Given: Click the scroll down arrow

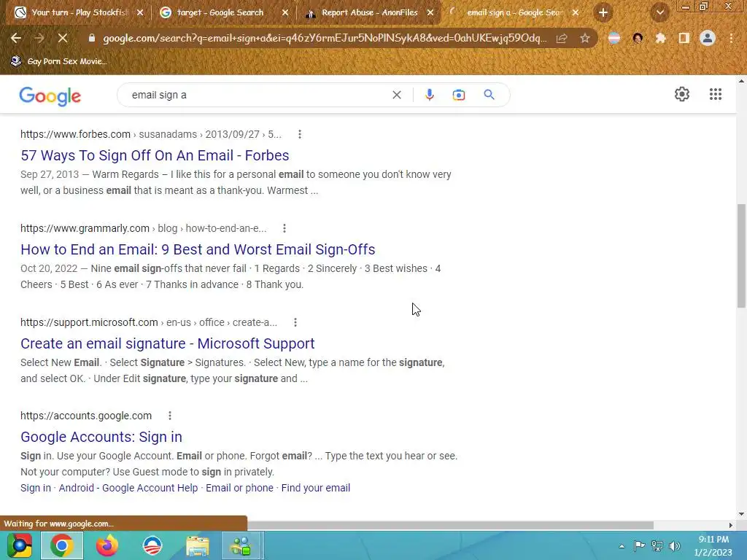Looking at the screenshot, I should coord(741,514).
